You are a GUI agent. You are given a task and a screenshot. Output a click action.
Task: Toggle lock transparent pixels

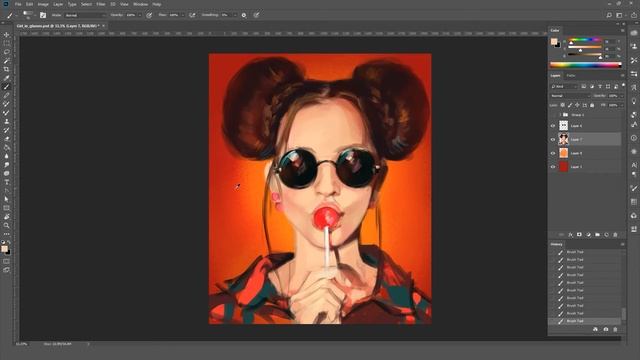click(x=562, y=105)
